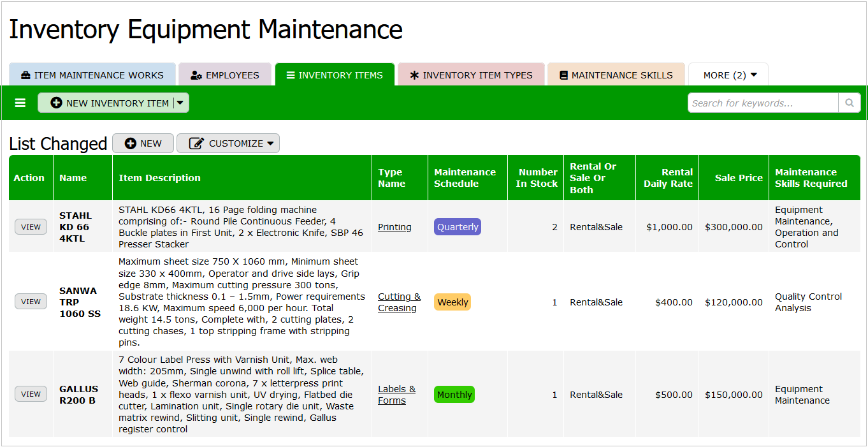Screen dimensions: 868x447
Task: Click the Action column header
Action: coord(29,178)
